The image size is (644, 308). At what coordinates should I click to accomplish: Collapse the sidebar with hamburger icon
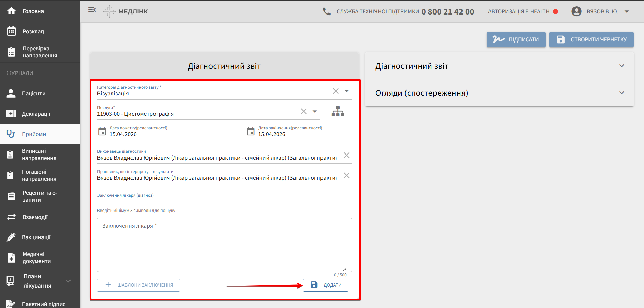[x=92, y=10]
